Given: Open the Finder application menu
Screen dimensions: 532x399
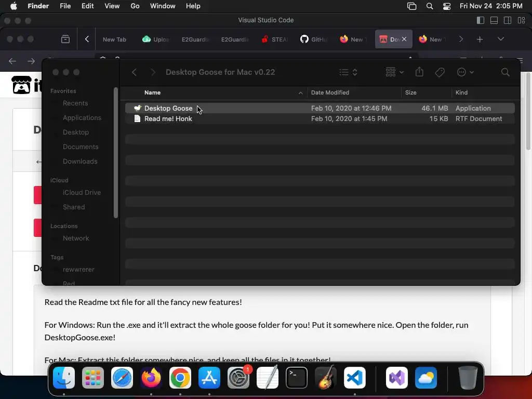Looking at the screenshot, I should tap(38, 6).
